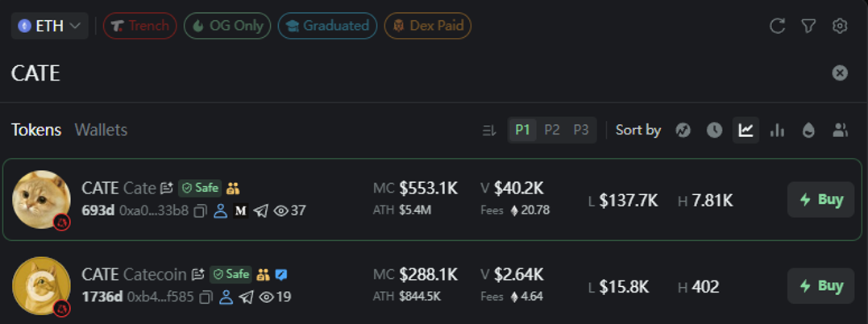The width and height of the screenshot is (868, 324).
Task: Toggle the Dex Paid filter
Action: (x=427, y=26)
